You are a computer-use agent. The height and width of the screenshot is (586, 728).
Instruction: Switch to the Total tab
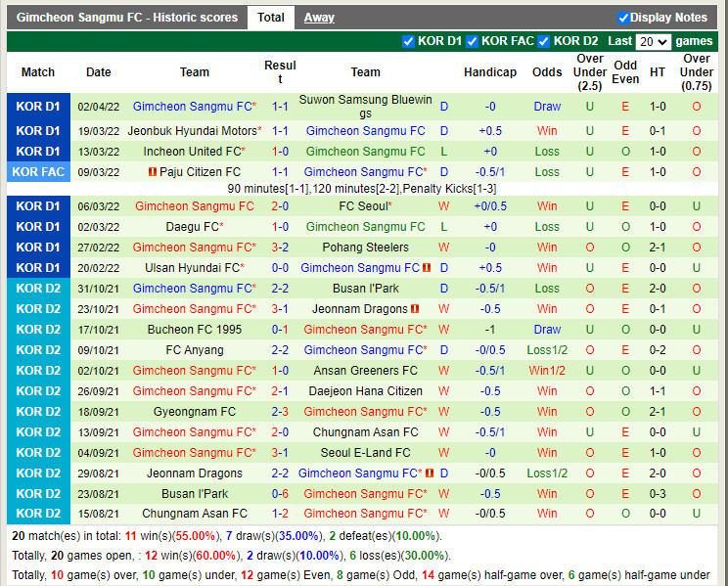(x=271, y=18)
